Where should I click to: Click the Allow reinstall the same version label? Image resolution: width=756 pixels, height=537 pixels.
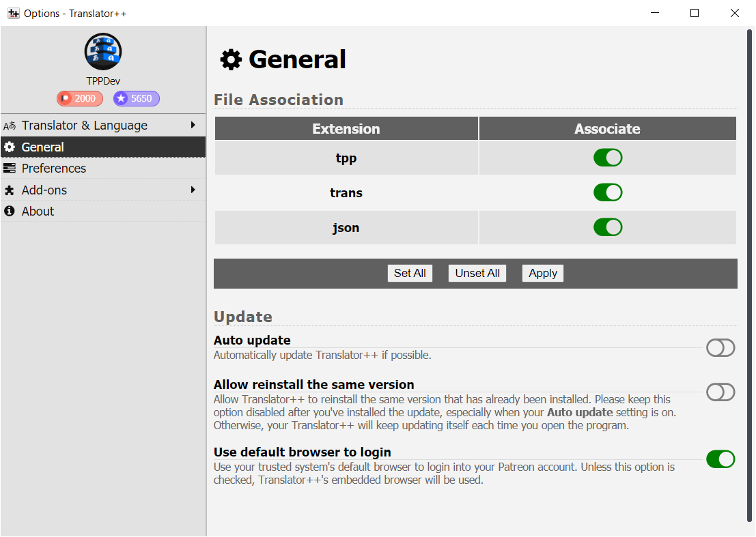coord(314,384)
